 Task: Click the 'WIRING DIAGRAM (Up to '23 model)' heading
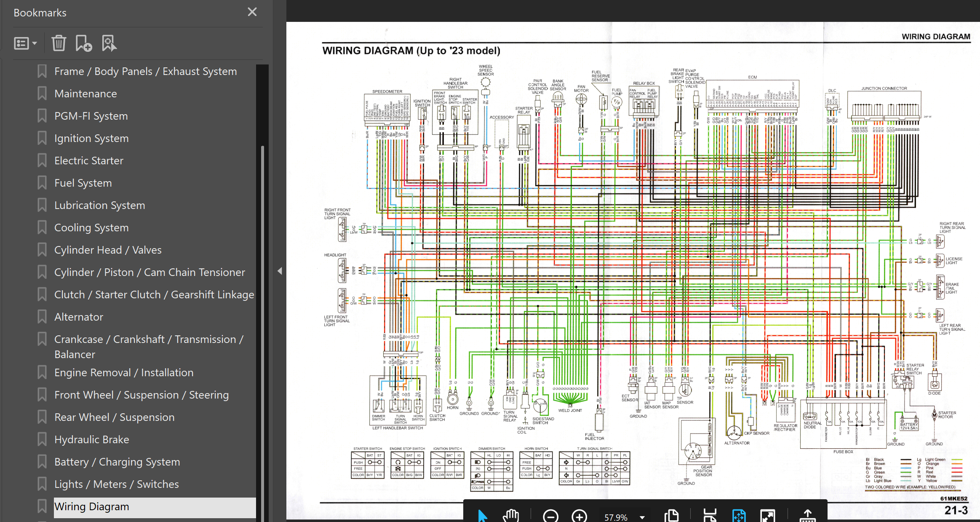click(411, 51)
